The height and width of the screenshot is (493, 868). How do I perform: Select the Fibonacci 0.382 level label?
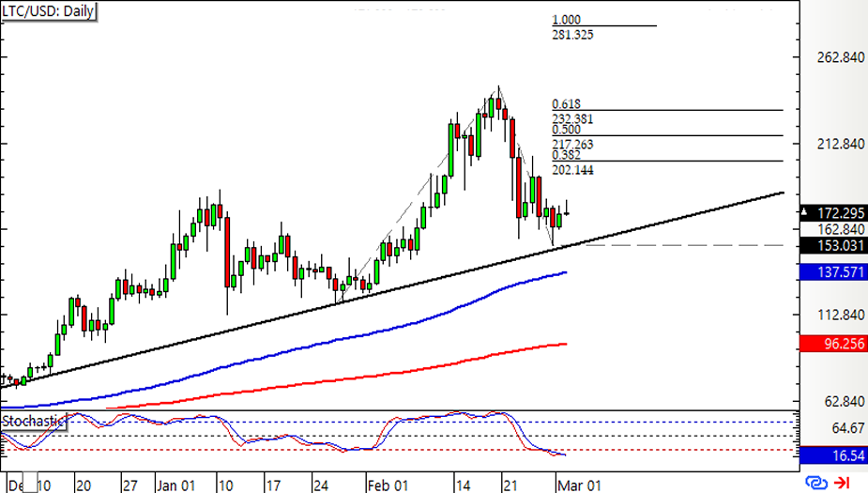[566, 155]
